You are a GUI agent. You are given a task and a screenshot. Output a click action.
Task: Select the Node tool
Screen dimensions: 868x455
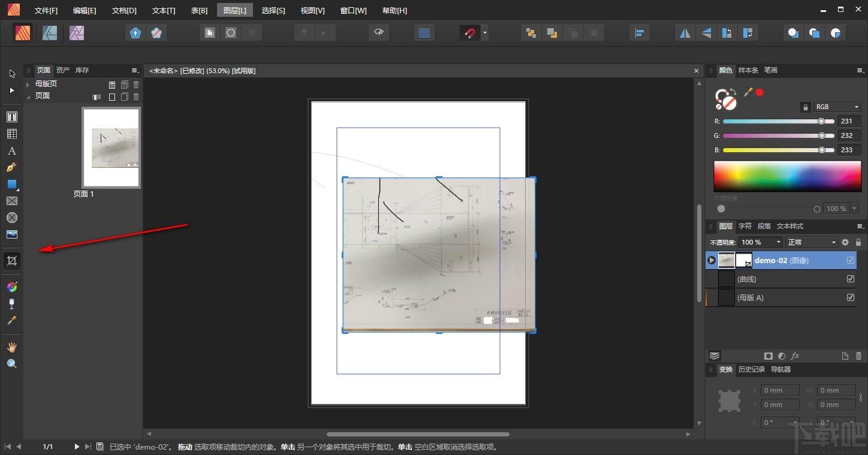pos(12,91)
